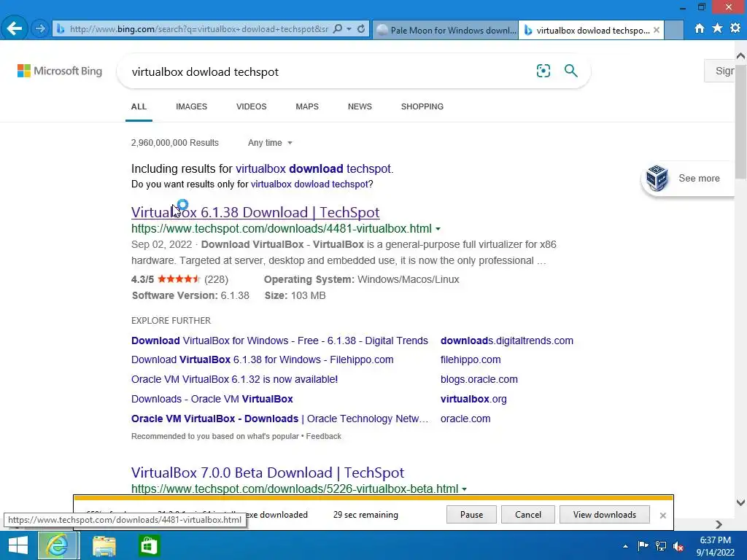This screenshot has width=747, height=560.
Task: Open the Any time filter dropdown
Action: (x=270, y=143)
